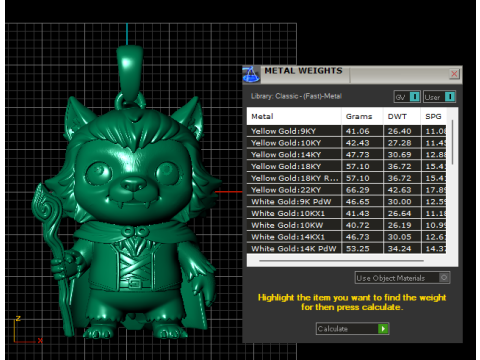Click the vertical scrollbar of metals list
Screen dimensions: 480x360
tap(452, 142)
